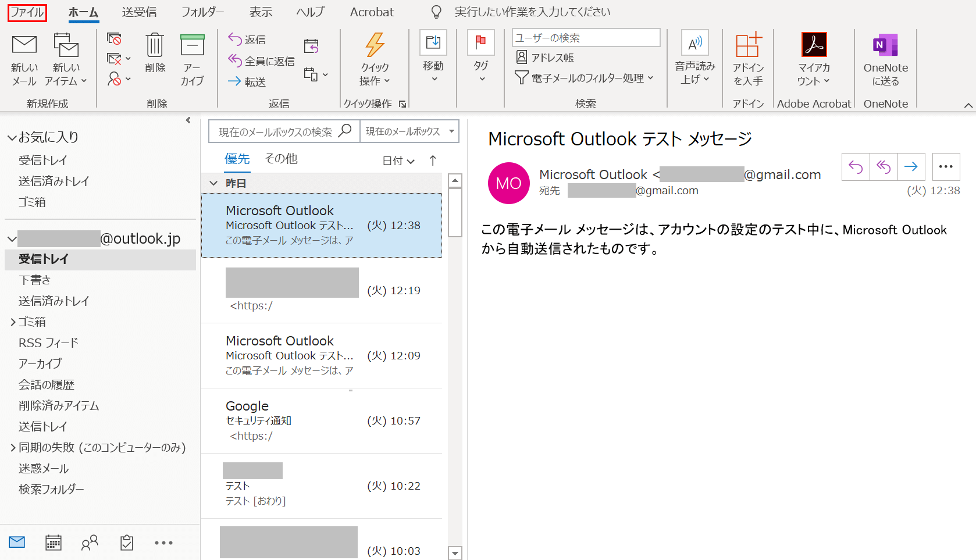Collapse the ribbon with the caret
Screen dimensions: 976x560
click(968, 105)
